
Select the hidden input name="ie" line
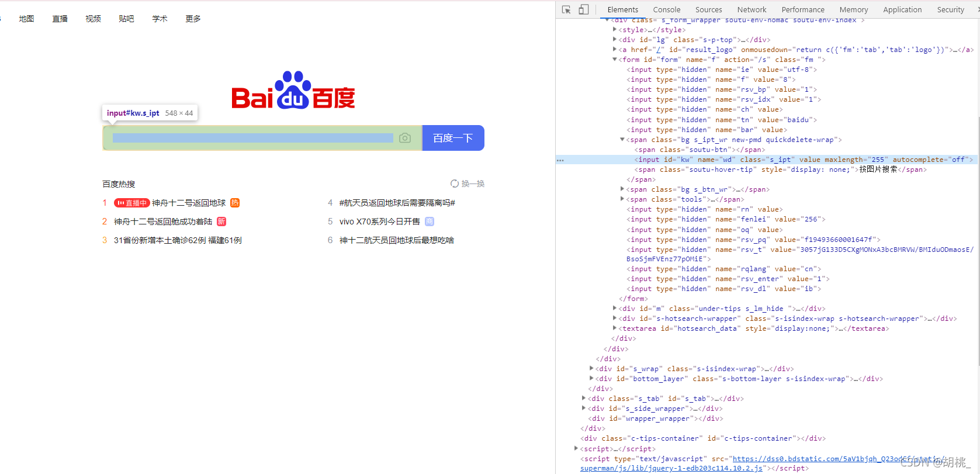tap(722, 70)
